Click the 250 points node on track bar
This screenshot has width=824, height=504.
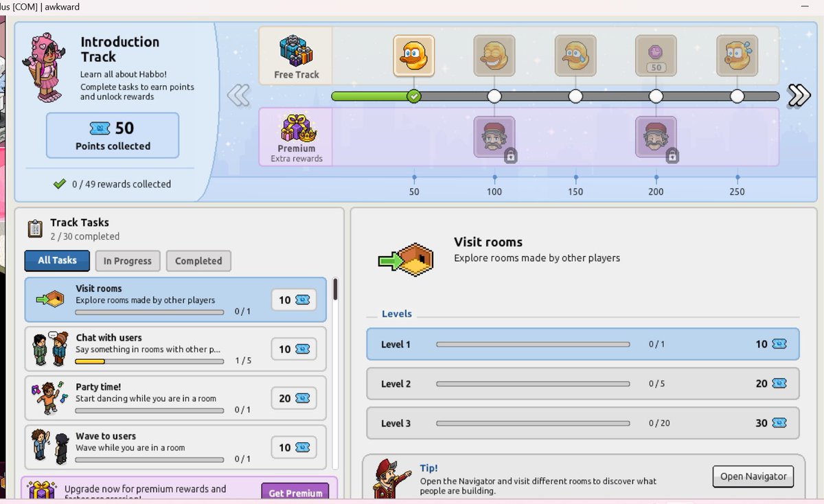(x=737, y=96)
